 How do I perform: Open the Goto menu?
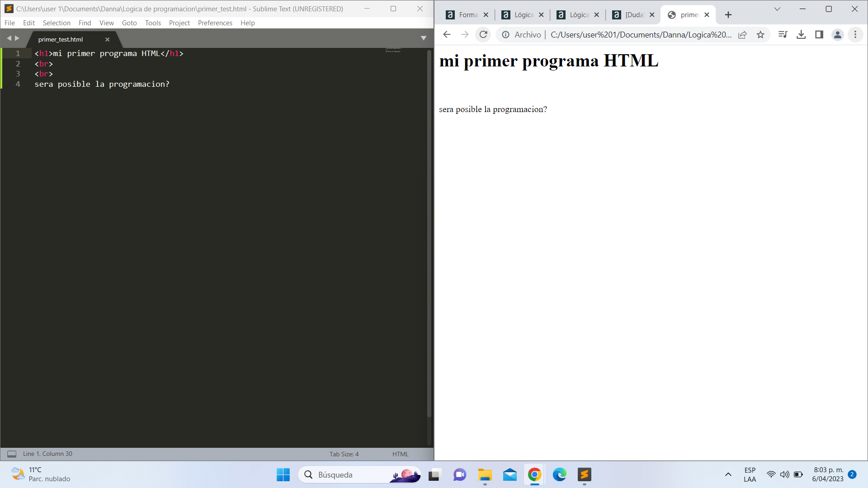[x=129, y=23]
